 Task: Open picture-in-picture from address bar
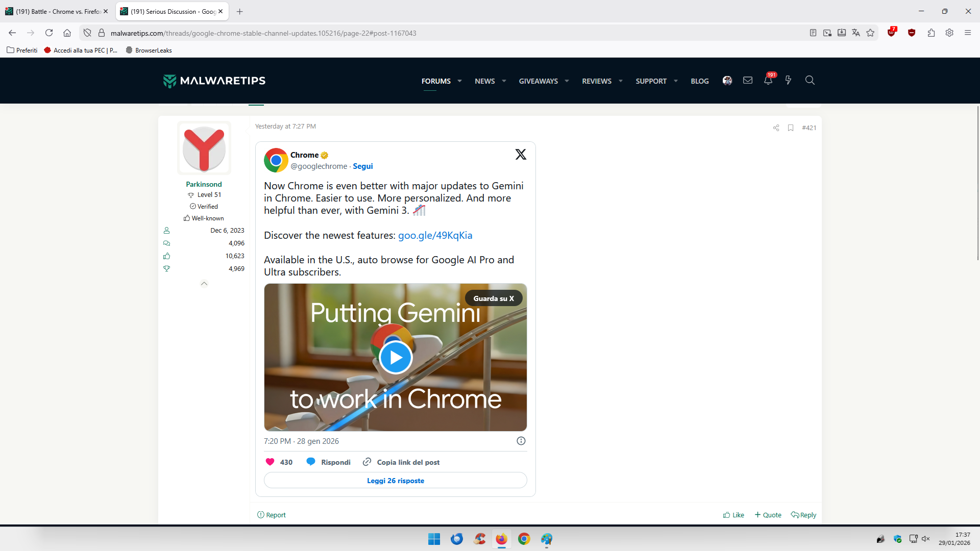tap(827, 33)
